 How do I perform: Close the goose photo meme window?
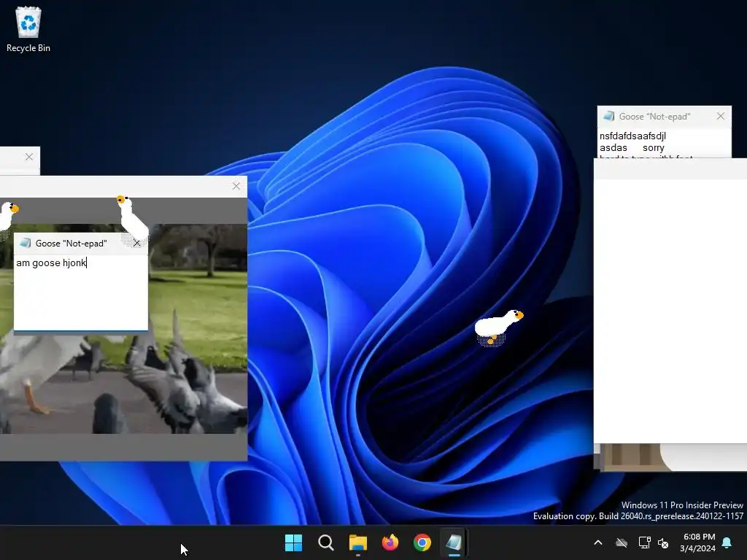236,186
